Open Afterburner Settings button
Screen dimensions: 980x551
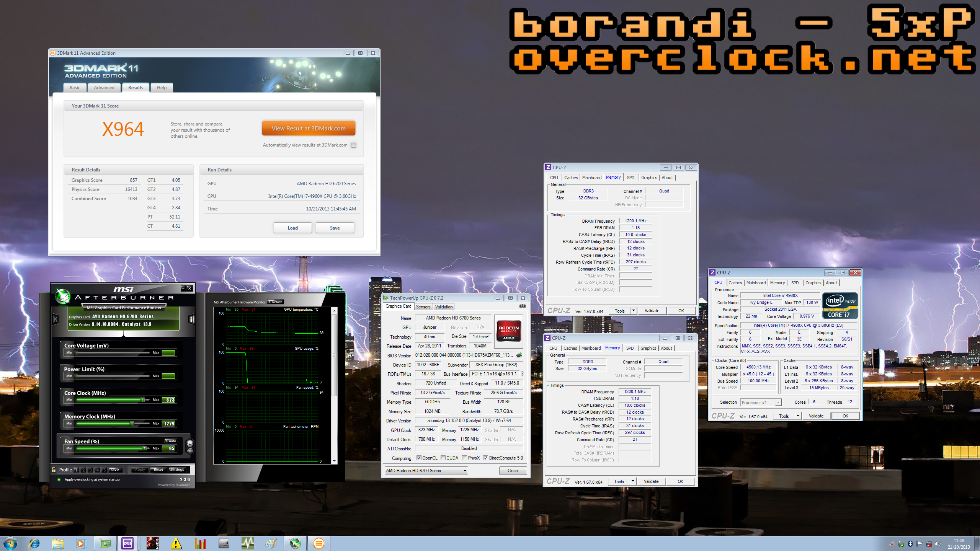[176, 469]
